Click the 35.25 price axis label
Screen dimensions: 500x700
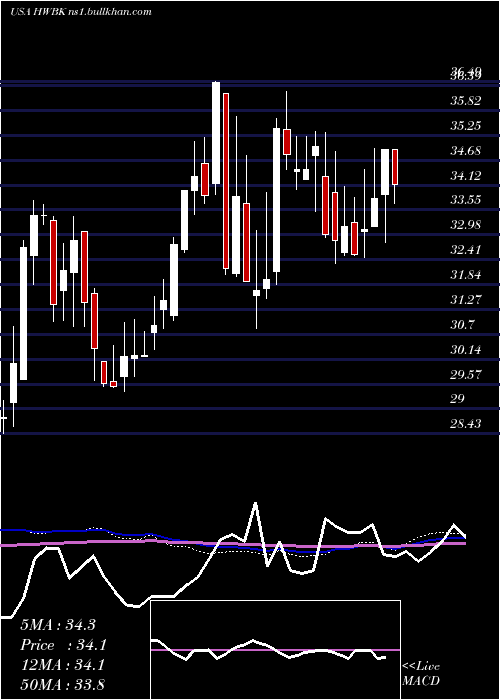(x=466, y=126)
